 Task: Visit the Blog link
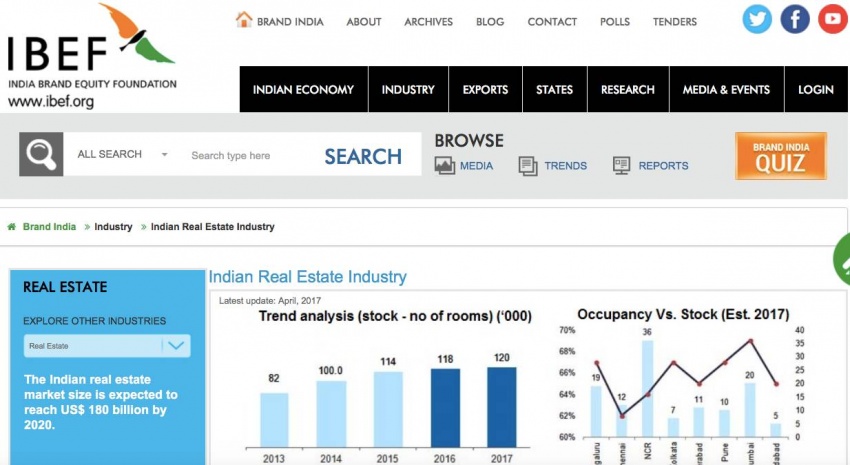490,22
